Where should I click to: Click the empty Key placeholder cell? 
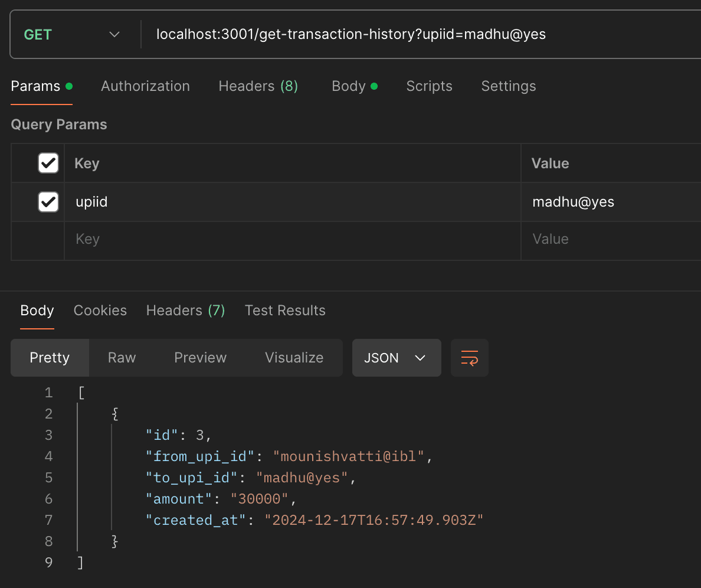[293, 239]
